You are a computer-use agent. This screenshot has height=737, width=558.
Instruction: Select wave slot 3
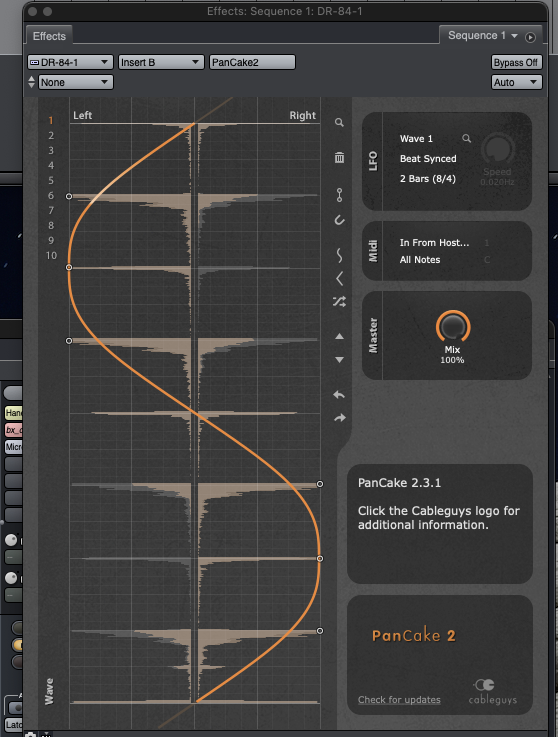[51, 150]
